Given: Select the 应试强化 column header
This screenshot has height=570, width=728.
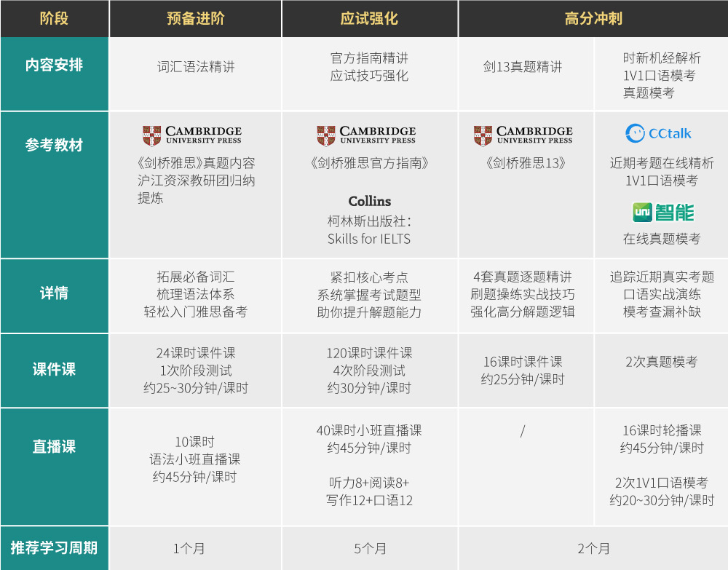Looking at the screenshot, I should click(x=369, y=18).
